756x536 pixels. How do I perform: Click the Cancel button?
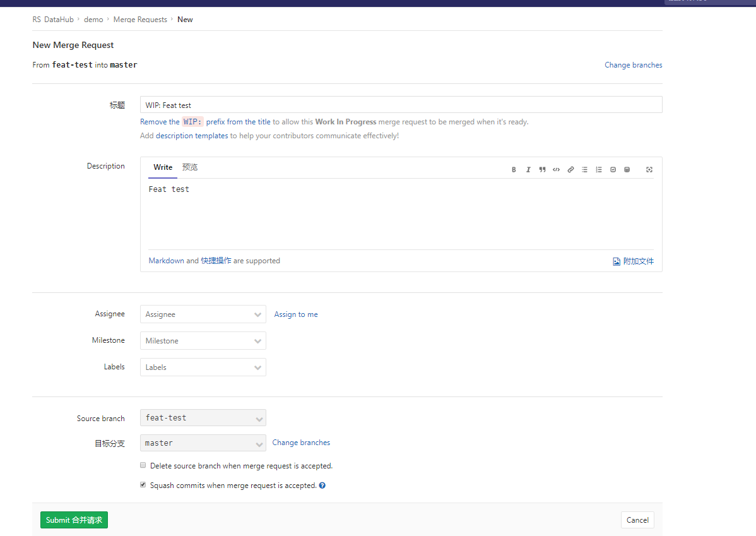pos(637,520)
